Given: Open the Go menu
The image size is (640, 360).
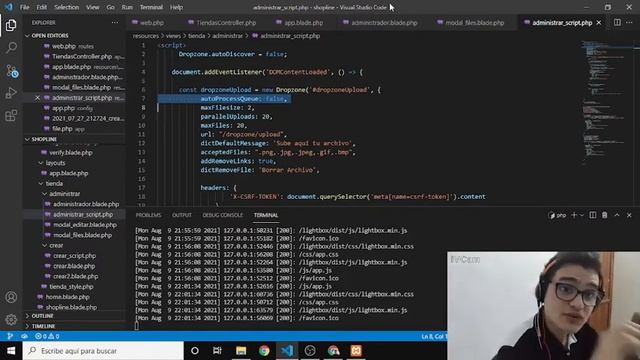Looking at the screenshot, I should click(x=111, y=7).
